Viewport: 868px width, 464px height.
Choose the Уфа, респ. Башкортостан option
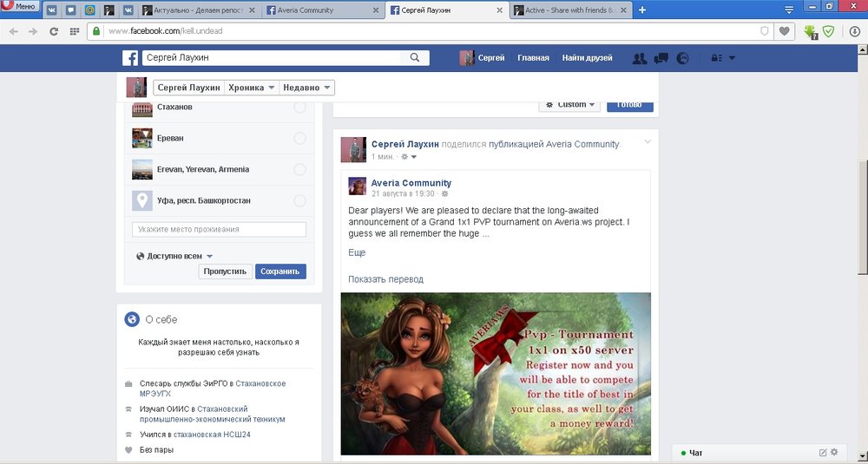[299, 200]
